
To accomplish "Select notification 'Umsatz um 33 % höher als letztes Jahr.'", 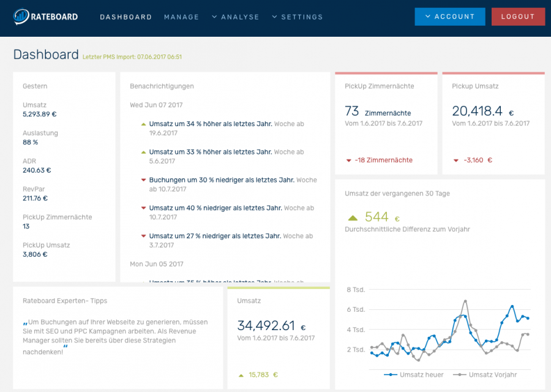I will click(211, 152).
